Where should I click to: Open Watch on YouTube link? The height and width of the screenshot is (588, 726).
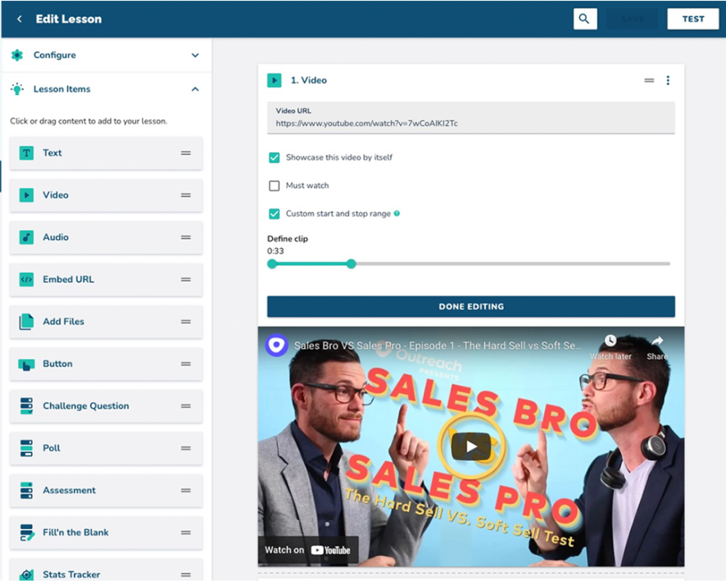pyautogui.click(x=308, y=550)
